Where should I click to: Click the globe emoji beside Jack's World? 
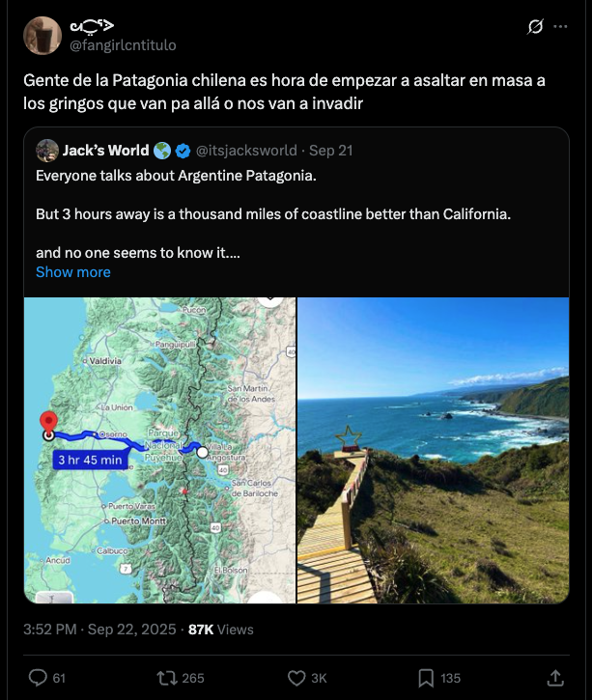tap(162, 151)
